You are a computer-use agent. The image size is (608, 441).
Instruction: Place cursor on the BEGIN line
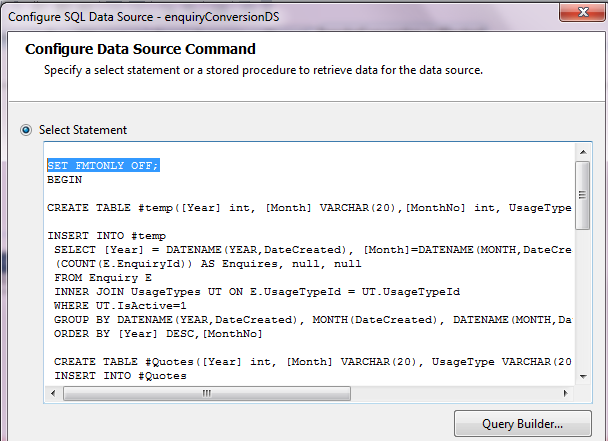(x=64, y=180)
